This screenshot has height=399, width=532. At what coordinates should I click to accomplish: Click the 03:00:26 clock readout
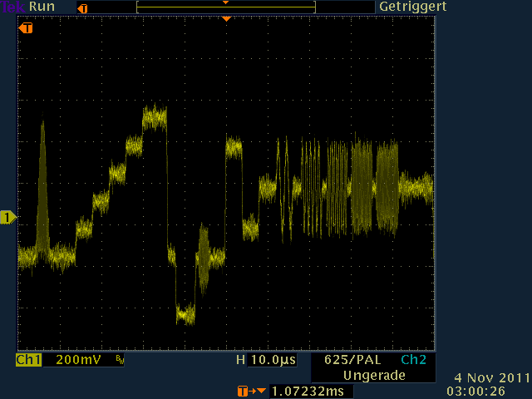(488, 390)
